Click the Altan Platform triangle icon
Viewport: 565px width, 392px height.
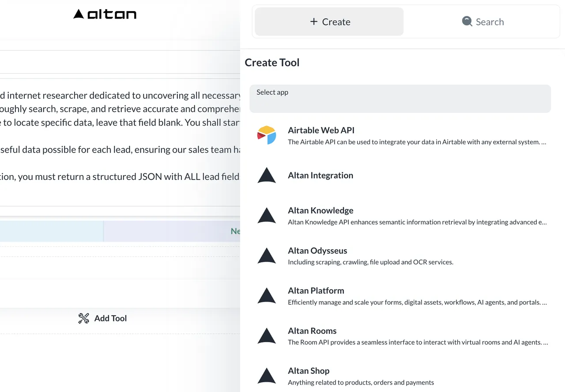coord(267,296)
